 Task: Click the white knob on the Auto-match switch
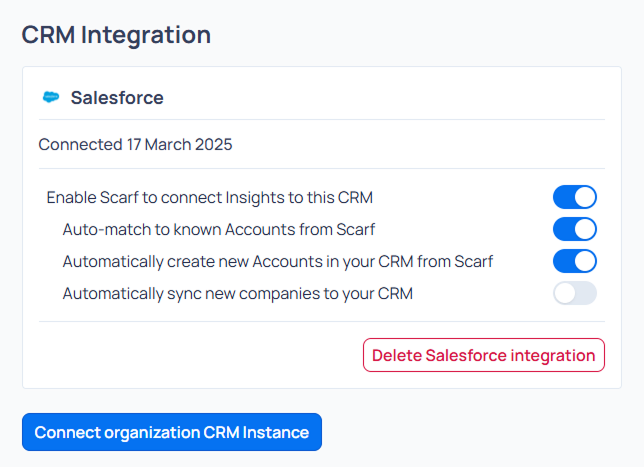585,229
